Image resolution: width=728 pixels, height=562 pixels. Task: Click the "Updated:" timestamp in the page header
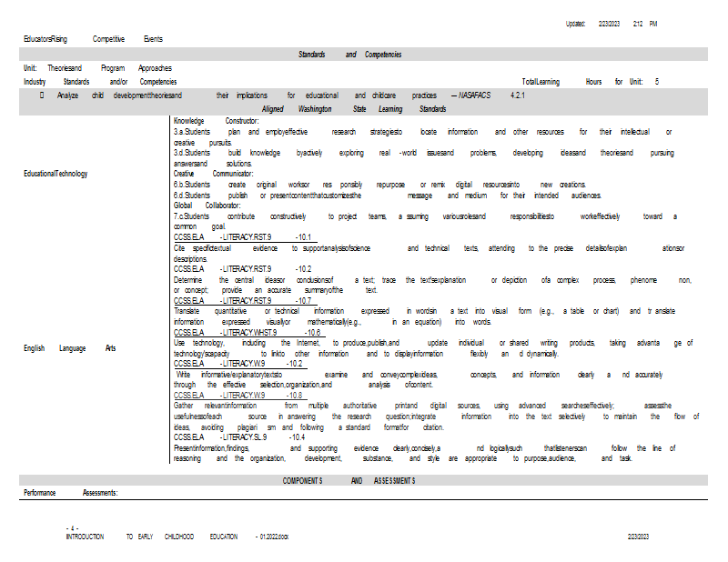611,24
